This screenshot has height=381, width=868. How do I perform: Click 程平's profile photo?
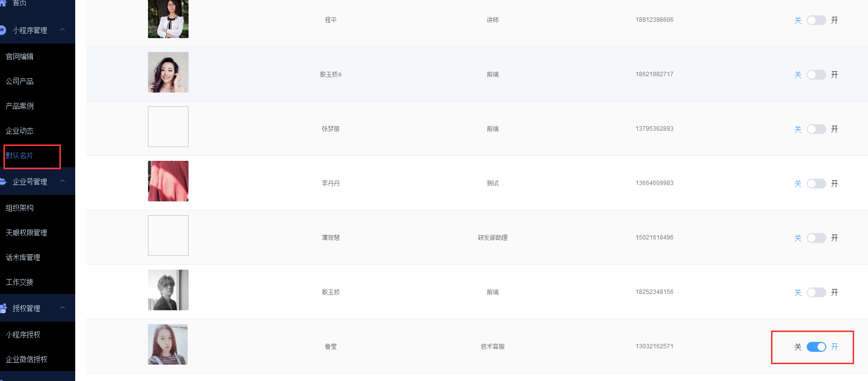click(x=168, y=19)
